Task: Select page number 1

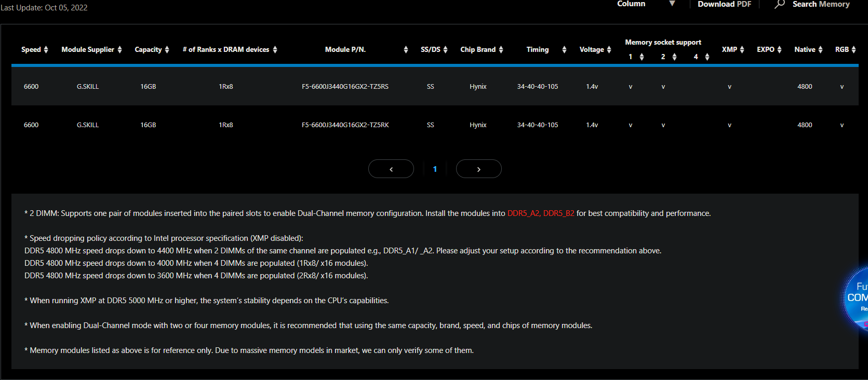Action: coord(435,169)
